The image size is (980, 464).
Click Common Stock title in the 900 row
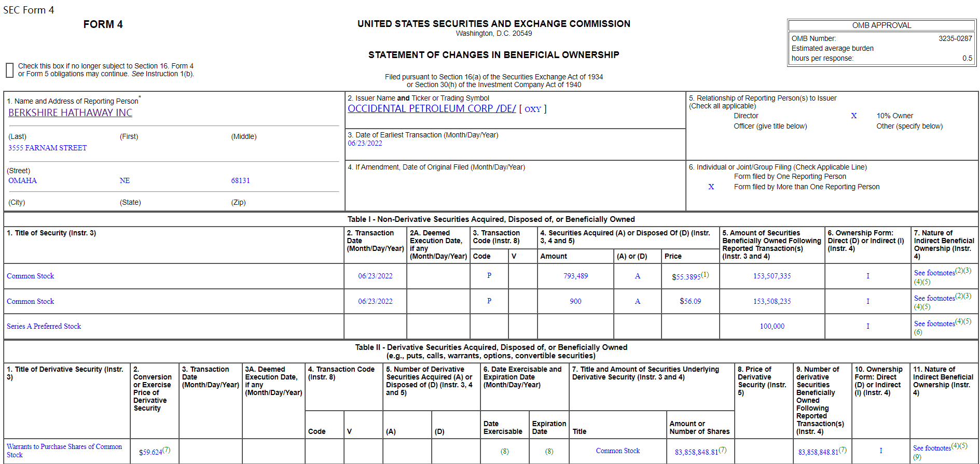click(31, 301)
